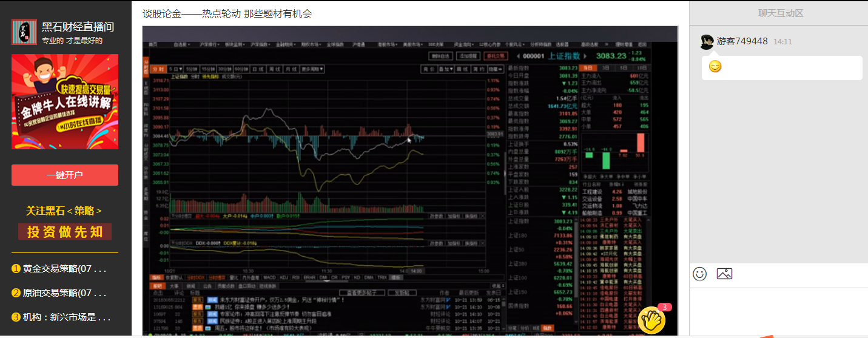Select the 5分钟 period tab
The width and height of the screenshot is (868, 338).
point(192,69)
